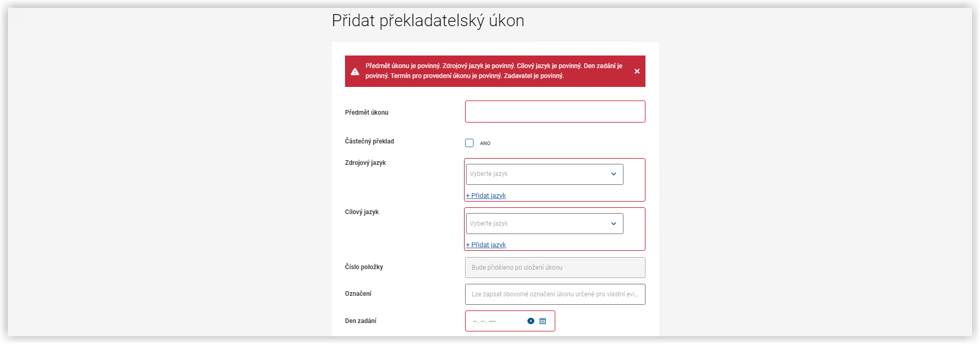Click the warning triangle icon in alert
The image size is (980, 344).
pyautogui.click(x=355, y=71)
